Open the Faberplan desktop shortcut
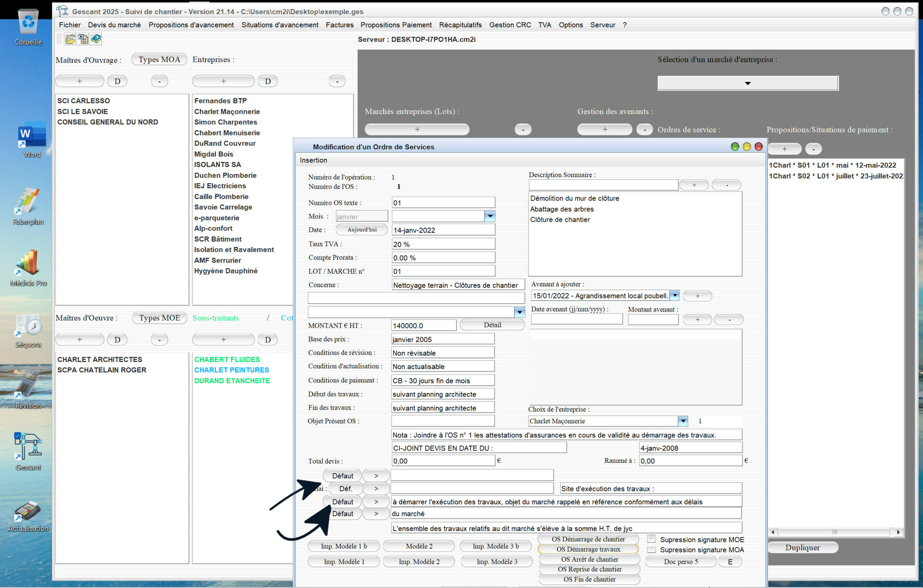This screenshot has height=588, width=923. coord(28,201)
